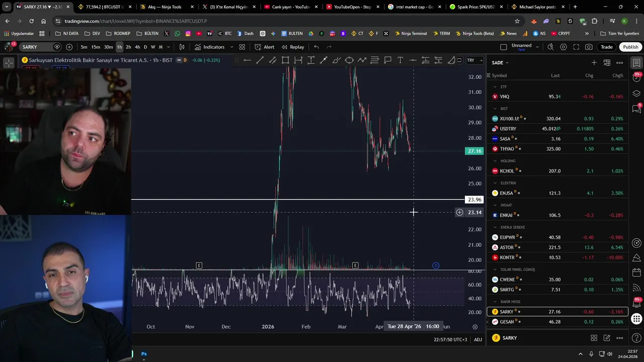Open watchlist advanced view table icon

[x=607, y=63]
